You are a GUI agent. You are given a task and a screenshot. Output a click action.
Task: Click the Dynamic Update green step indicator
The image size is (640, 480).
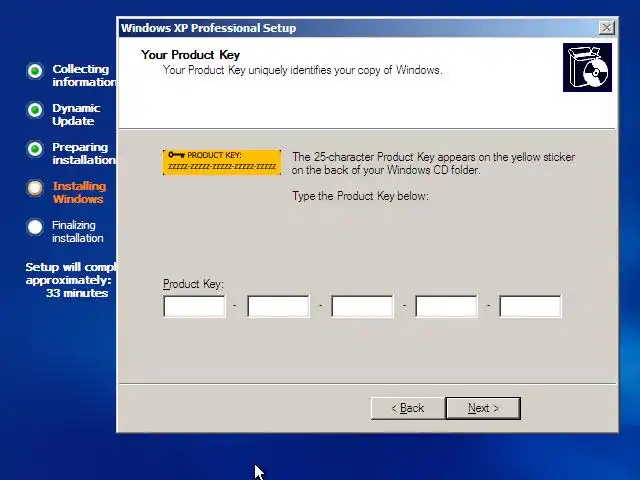35,110
